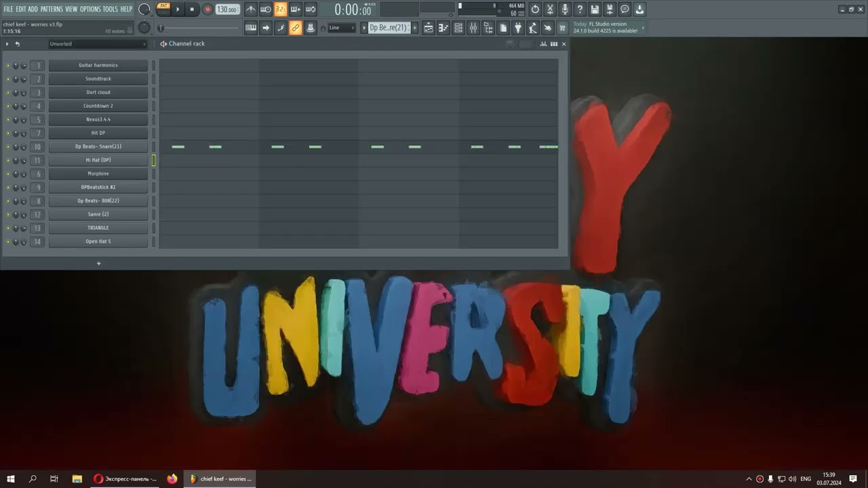Viewport: 868px width, 488px height.
Task: Mute the Morphine channel
Action: [8, 174]
